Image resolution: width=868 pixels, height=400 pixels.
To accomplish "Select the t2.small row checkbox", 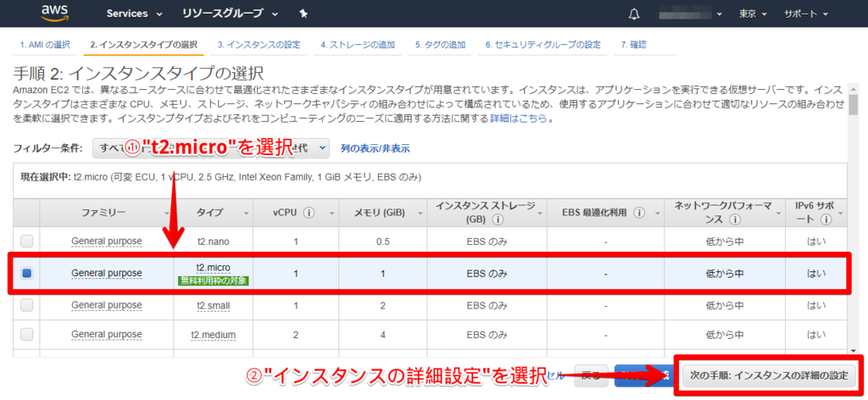I will pyautogui.click(x=26, y=305).
